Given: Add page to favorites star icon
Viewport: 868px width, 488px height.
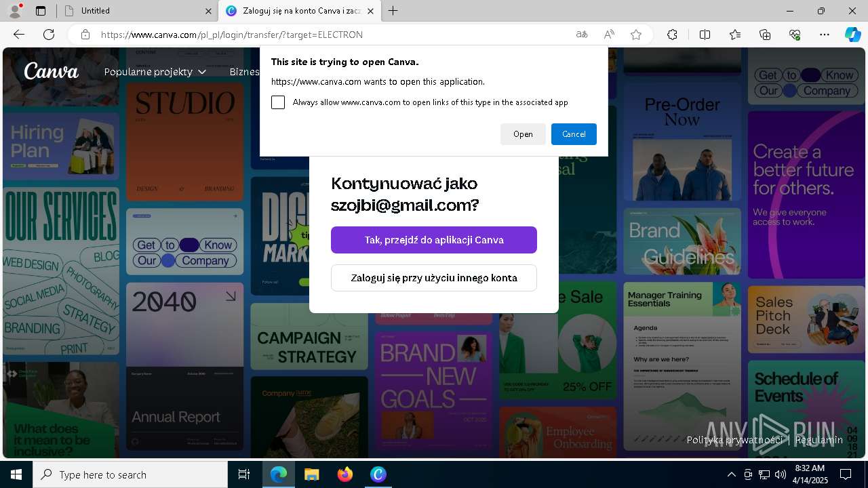Looking at the screenshot, I should [x=636, y=35].
